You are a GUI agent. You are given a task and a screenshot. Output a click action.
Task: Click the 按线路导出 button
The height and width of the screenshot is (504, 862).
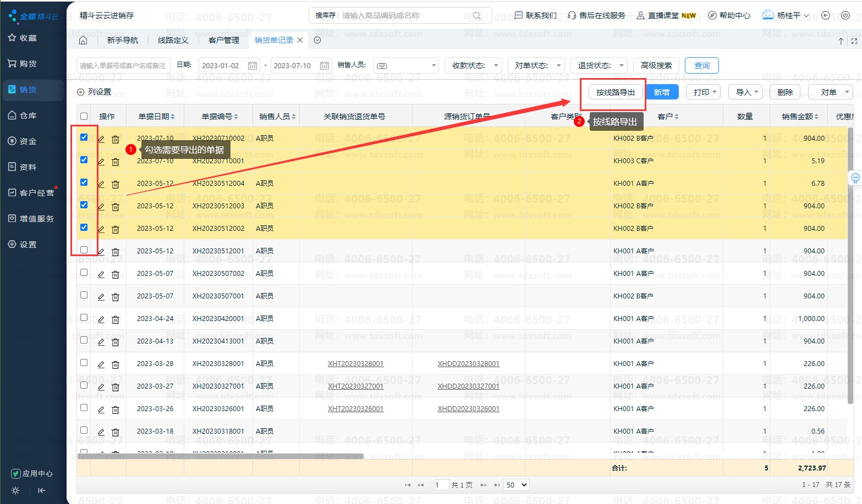[616, 92]
